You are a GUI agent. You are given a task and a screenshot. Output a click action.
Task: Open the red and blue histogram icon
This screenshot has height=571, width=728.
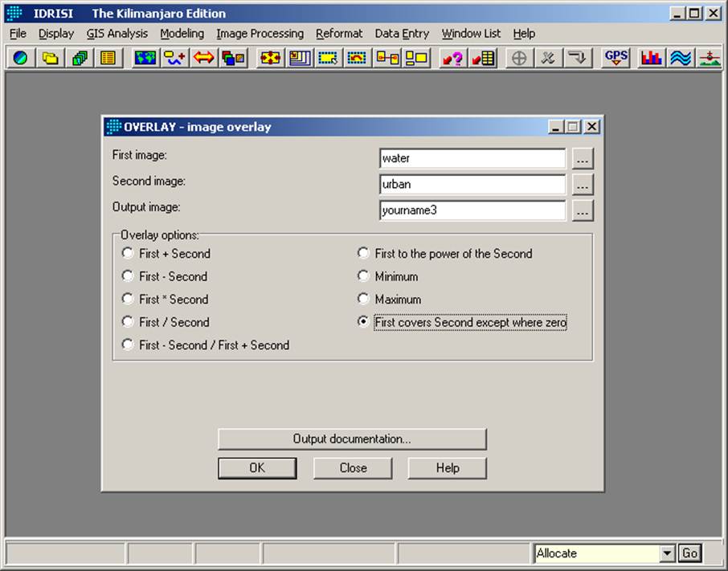point(652,58)
